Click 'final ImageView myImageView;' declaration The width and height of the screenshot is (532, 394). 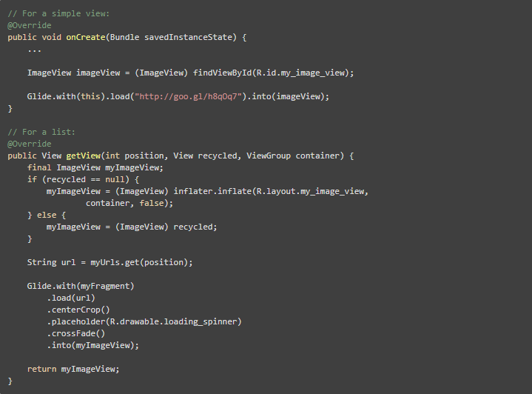point(95,168)
